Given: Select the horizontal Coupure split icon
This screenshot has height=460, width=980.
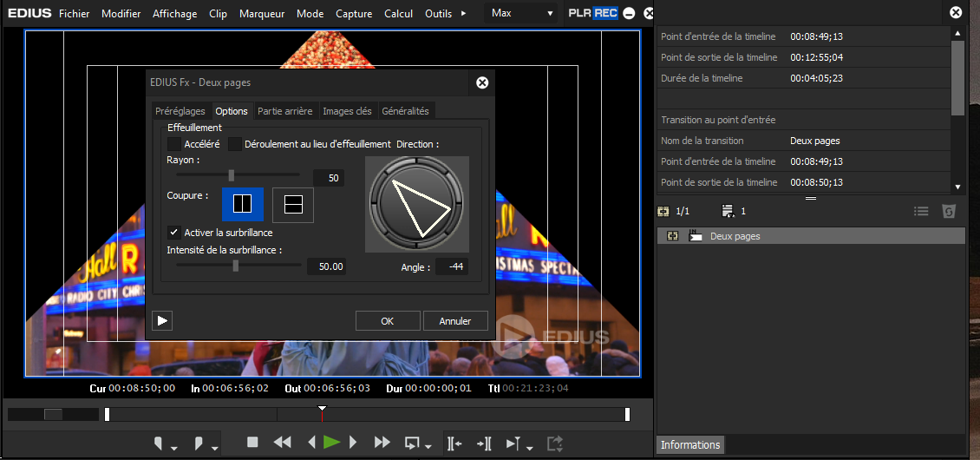Looking at the screenshot, I should coord(293,204).
